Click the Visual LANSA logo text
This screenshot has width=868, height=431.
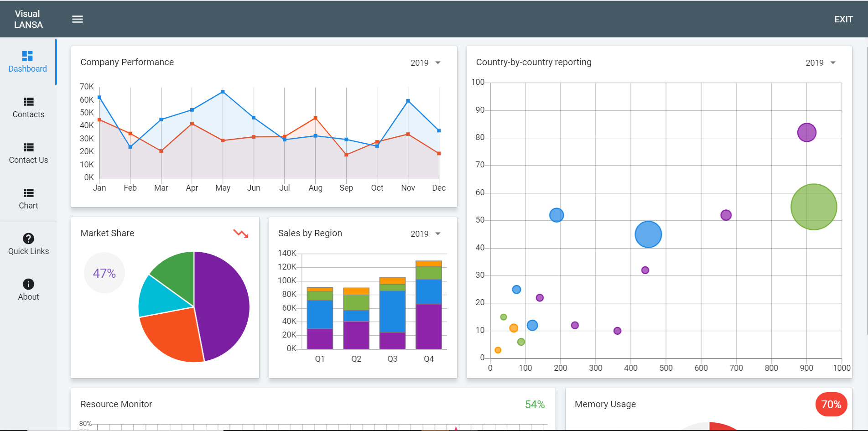point(28,19)
